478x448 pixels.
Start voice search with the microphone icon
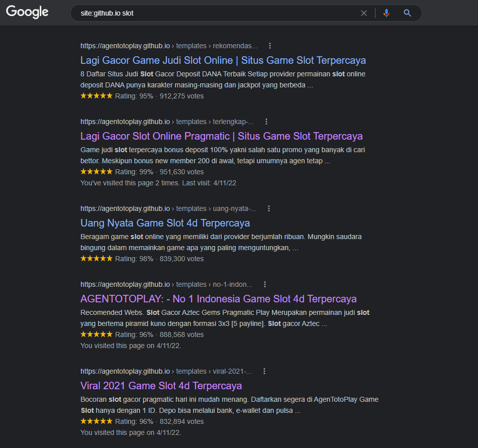pos(386,13)
